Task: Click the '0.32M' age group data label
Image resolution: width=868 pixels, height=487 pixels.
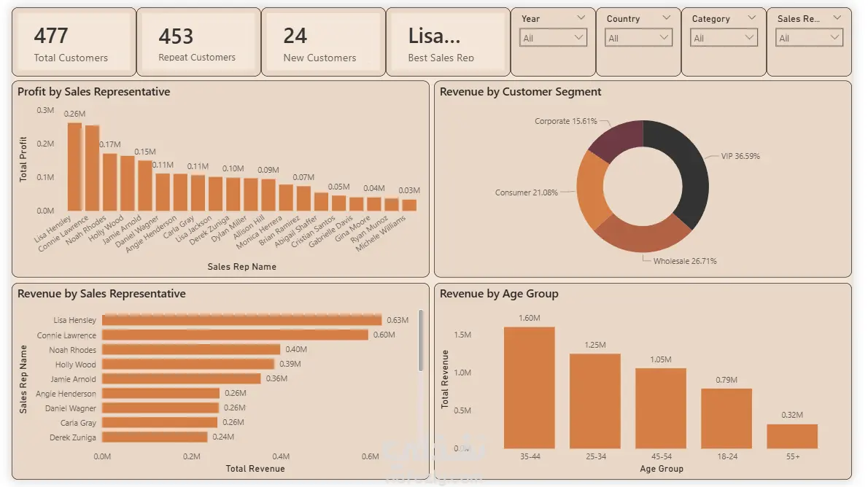Action: coord(792,415)
